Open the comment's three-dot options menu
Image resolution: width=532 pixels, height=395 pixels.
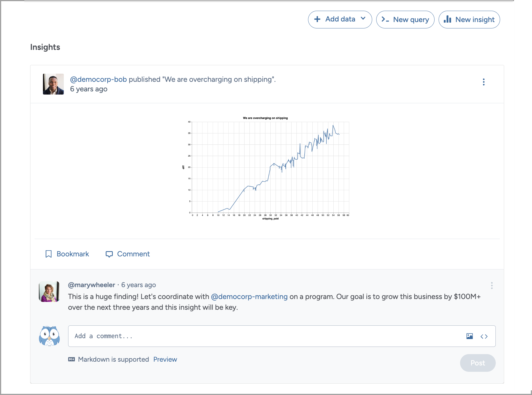[492, 285]
